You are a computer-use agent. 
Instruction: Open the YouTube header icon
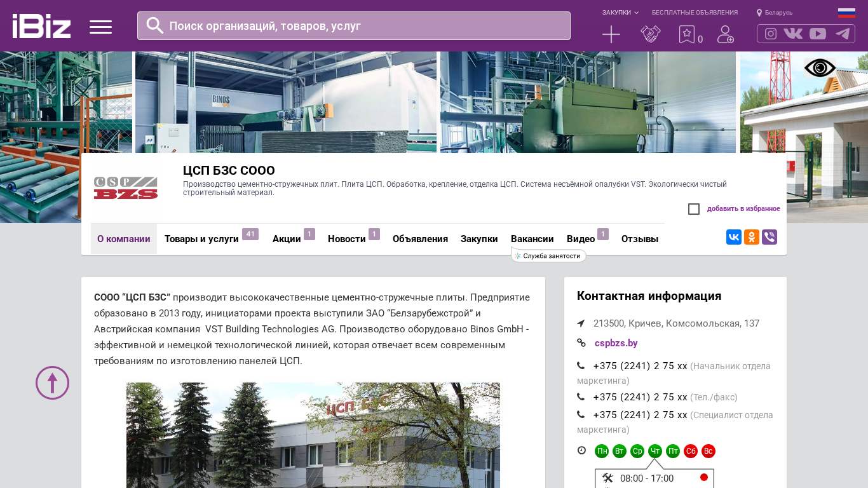point(818,34)
